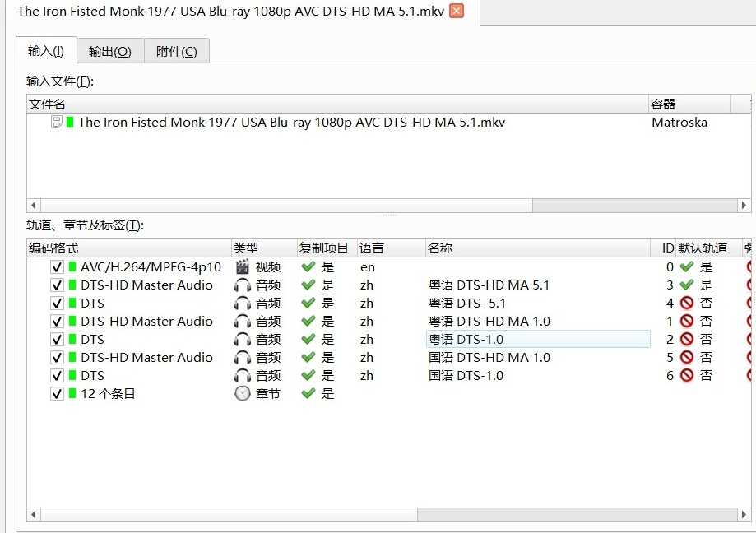The height and width of the screenshot is (533, 756).
Task: Click the AVC/H.264/MPEG-4p10 codec name
Action: point(151,267)
